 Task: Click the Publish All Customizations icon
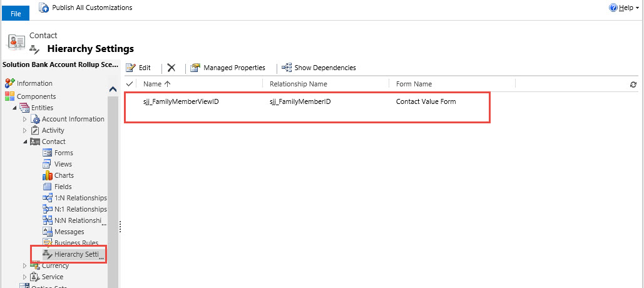[x=44, y=8]
